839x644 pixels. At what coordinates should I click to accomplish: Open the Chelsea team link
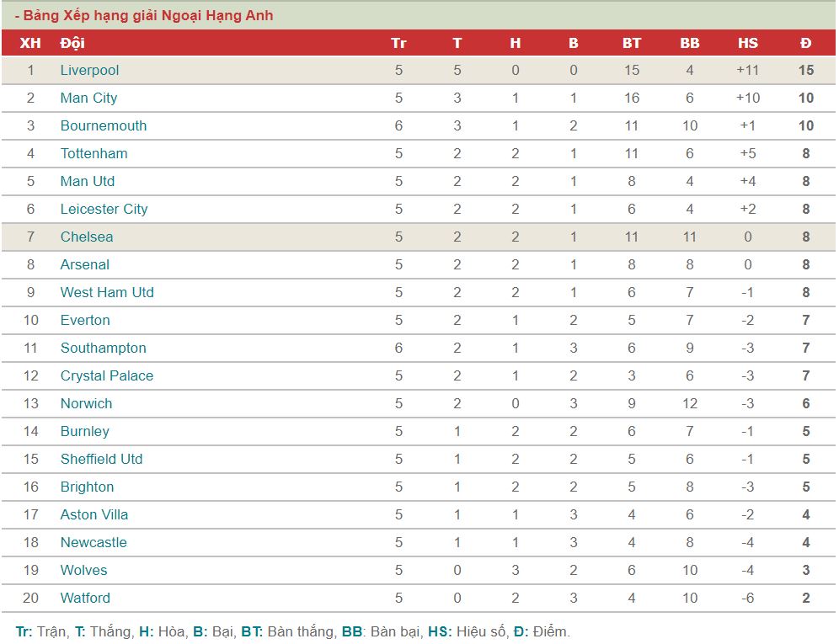point(87,237)
